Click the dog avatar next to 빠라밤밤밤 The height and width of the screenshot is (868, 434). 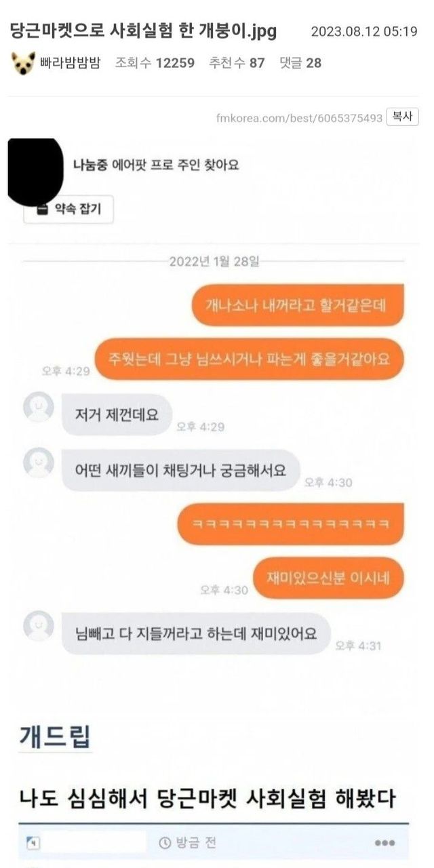[23, 64]
